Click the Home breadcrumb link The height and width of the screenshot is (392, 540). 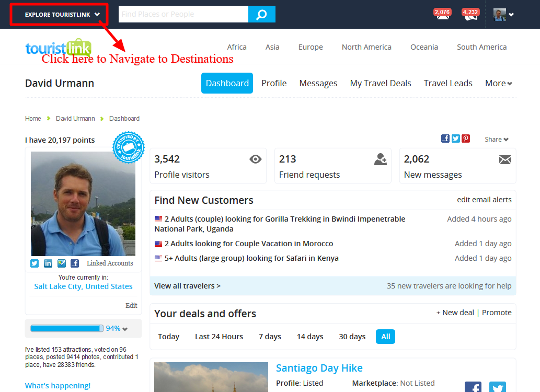33,119
